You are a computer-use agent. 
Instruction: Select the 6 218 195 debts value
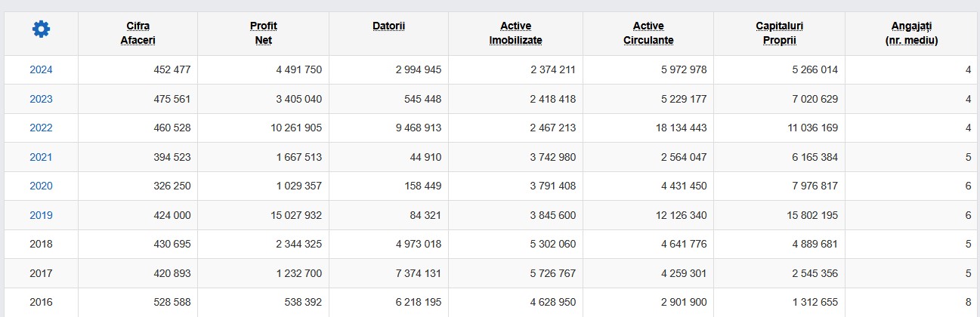[x=418, y=302]
